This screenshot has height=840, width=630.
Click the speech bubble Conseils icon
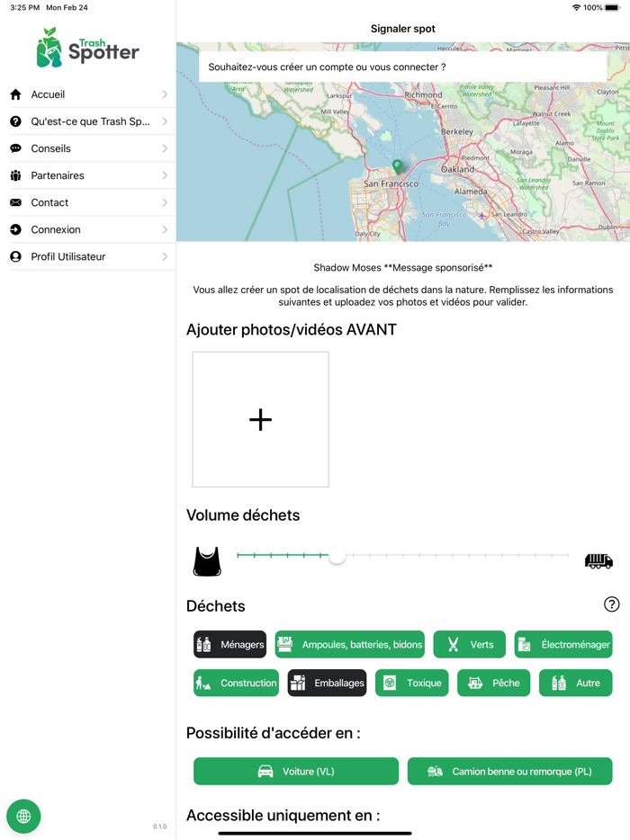tap(15, 148)
